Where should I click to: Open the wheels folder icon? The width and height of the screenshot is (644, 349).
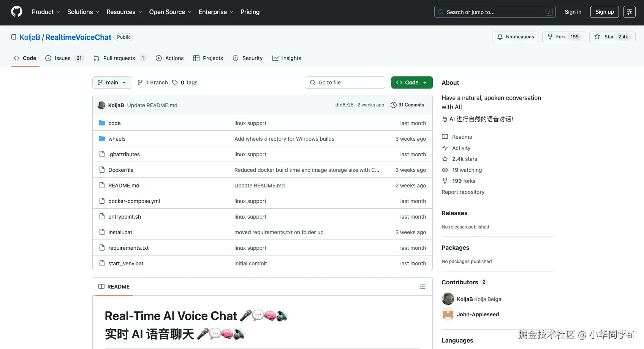click(102, 138)
